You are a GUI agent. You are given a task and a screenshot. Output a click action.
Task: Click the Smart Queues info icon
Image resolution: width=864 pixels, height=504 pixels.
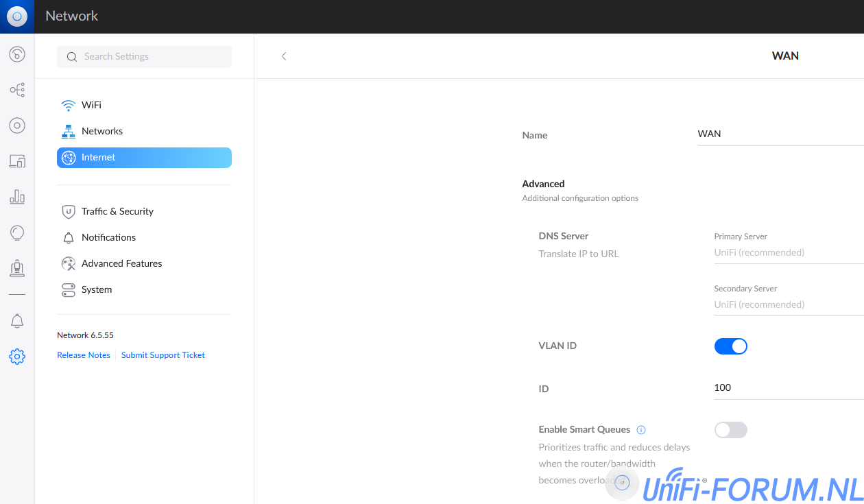pos(641,430)
